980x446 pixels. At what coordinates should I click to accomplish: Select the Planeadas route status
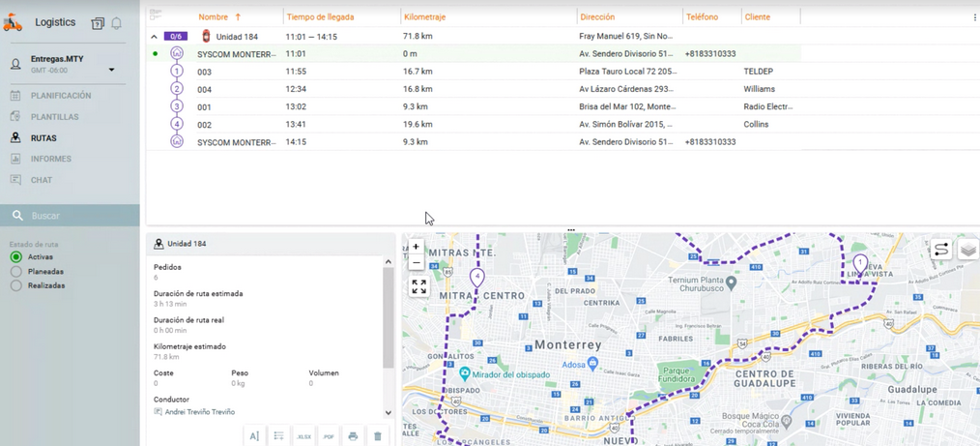[16, 272]
